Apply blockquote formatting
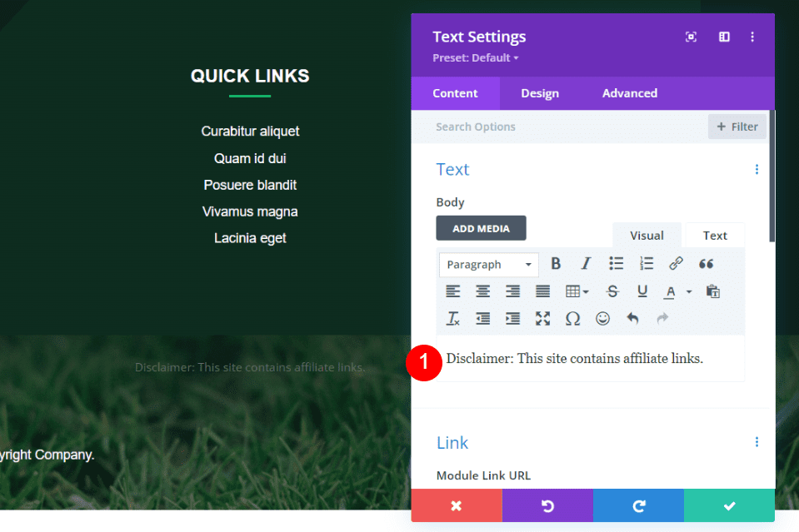Screen dimensions: 799x532 tap(706, 263)
